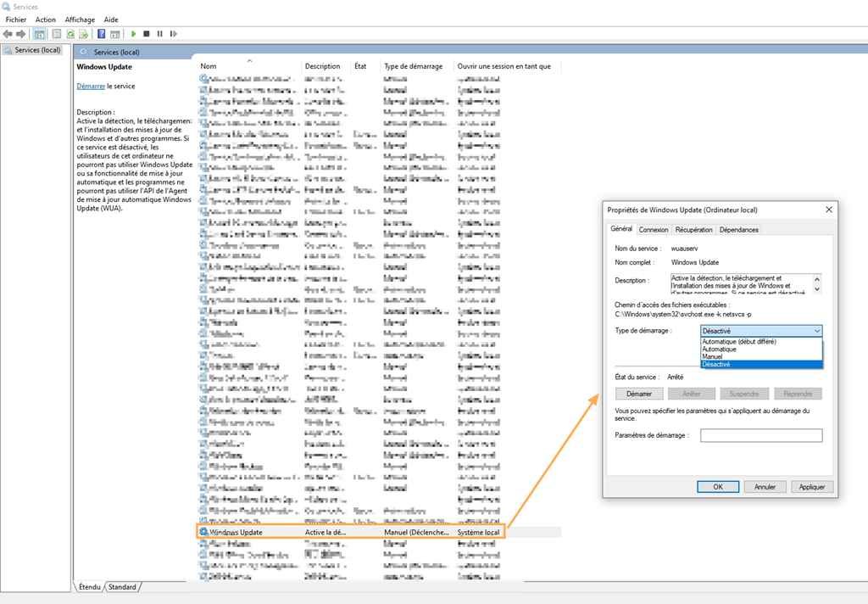Choose the plain Automatique startup option
This screenshot has height=604, width=868.
point(719,350)
